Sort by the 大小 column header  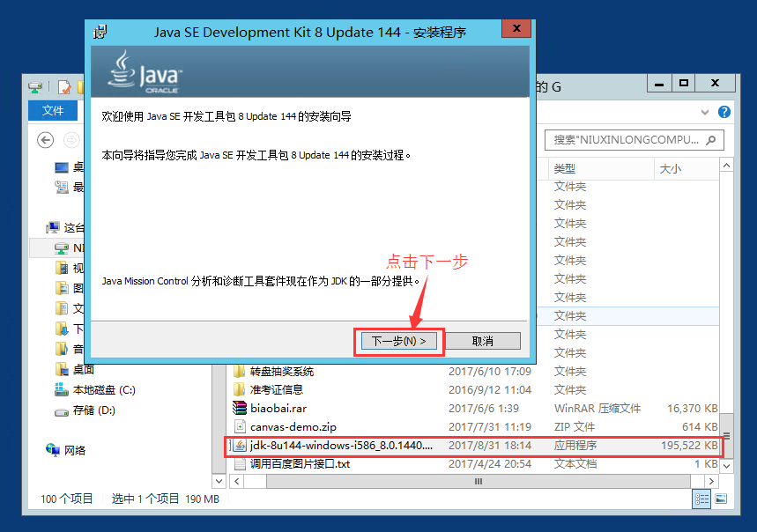tap(686, 168)
